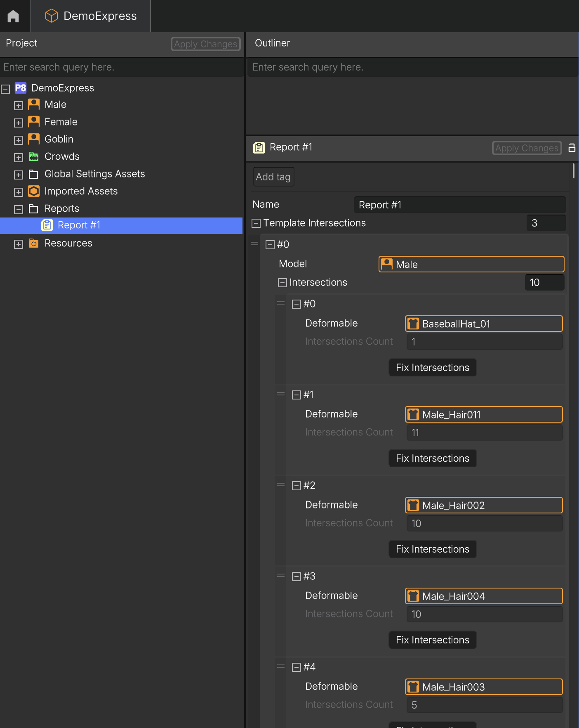Viewport: 579px width, 728px height.
Task: Expand Global Settings Assets node
Action: 19,175
